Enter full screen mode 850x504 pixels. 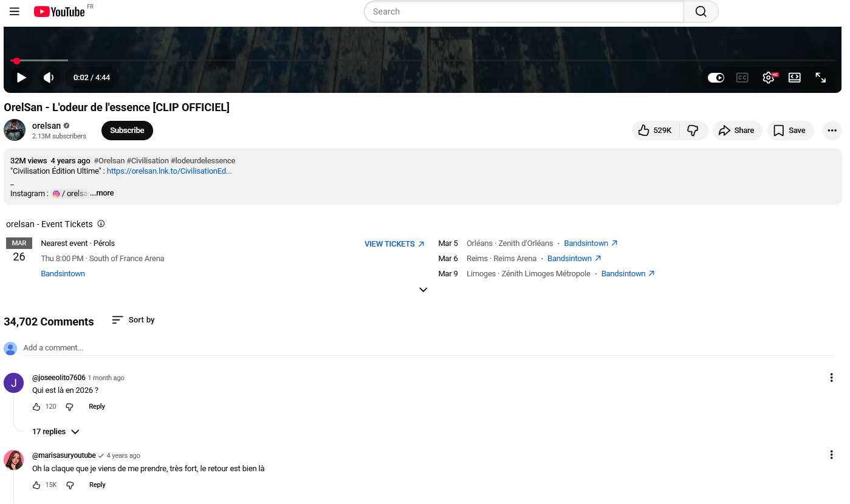click(x=821, y=78)
